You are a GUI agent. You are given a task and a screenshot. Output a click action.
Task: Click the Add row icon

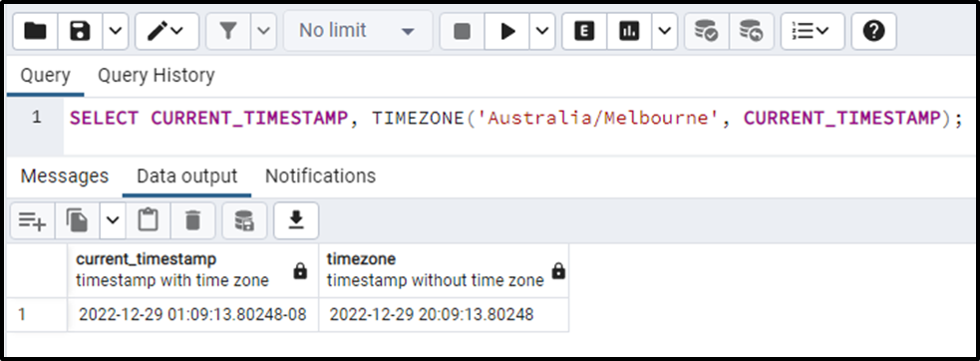[33, 220]
